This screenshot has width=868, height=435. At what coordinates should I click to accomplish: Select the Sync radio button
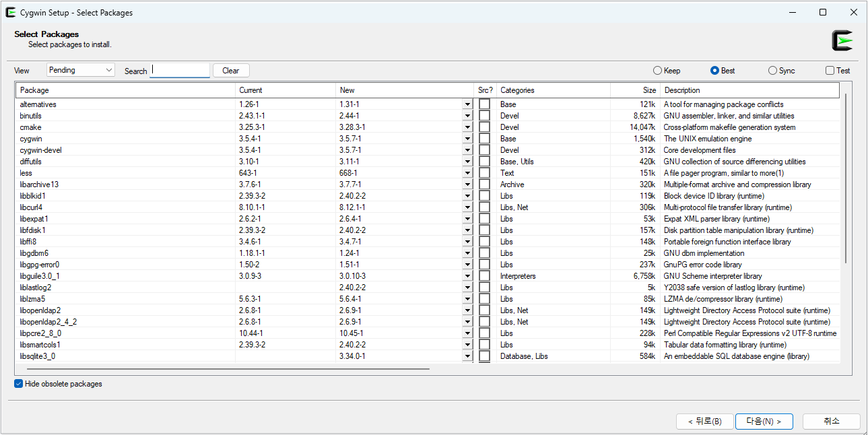pos(781,71)
